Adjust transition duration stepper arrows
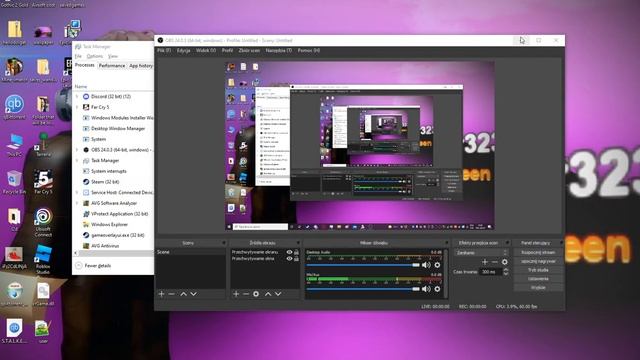This screenshot has width=640, height=360. [506, 271]
